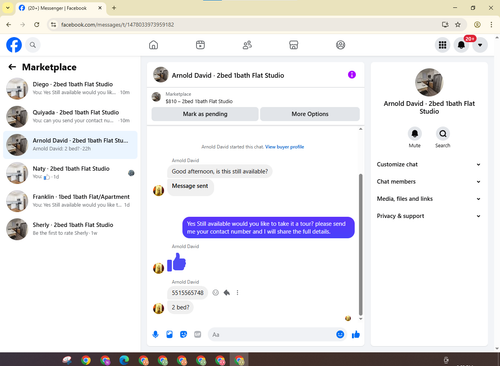
Task: Open the Groups/profile circle icon in top nav
Action: (340, 45)
